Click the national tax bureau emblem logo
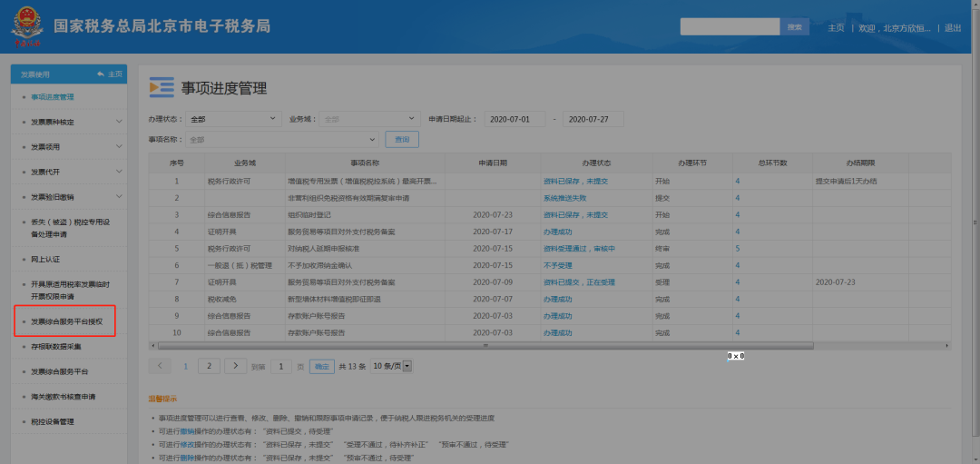 [25, 27]
